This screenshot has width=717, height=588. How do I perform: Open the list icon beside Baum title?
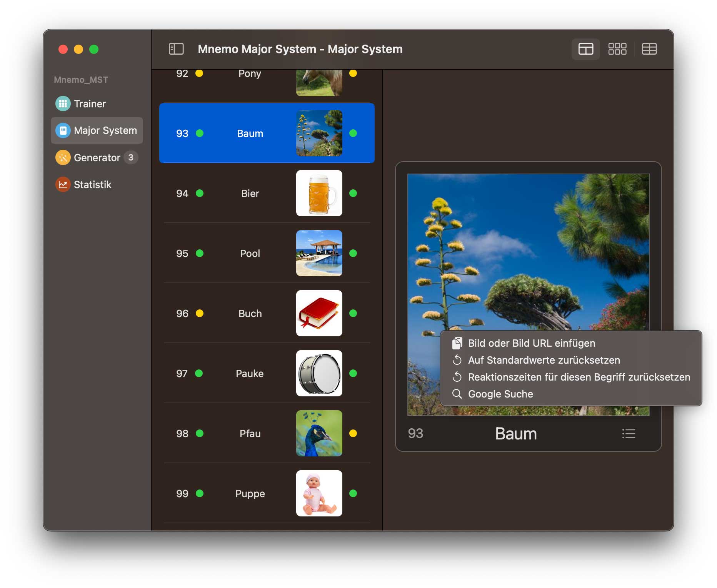(x=629, y=434)
